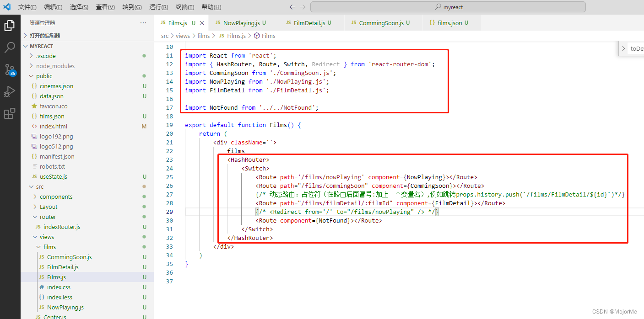This screenshot has height=319, width=644.
Task: Open 帮助(H) menu
Action: [211, 7]
